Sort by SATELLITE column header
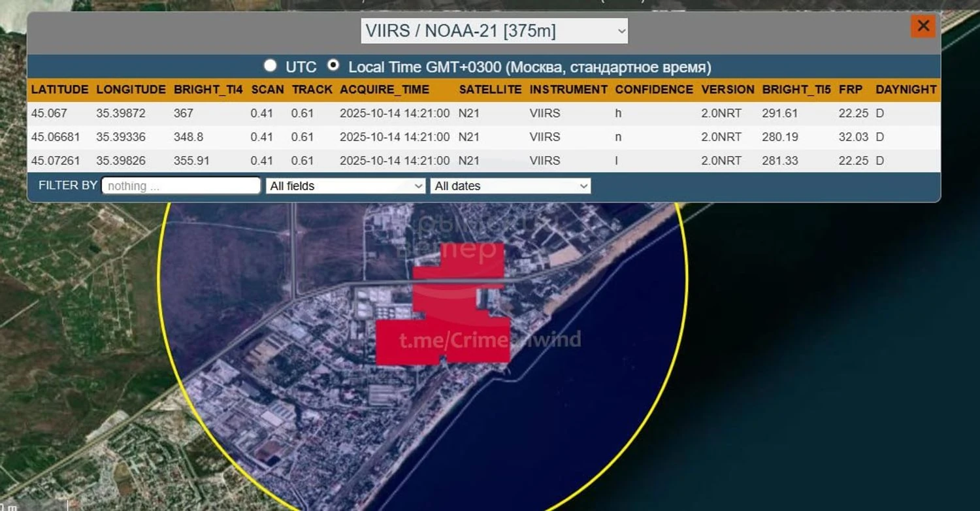The width and height of the screenshot is (980, 511). coord(490,90)
